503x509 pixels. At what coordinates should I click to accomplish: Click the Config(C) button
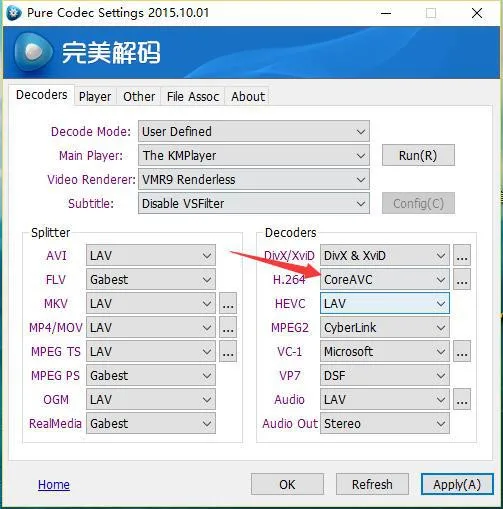click(418, 203)
